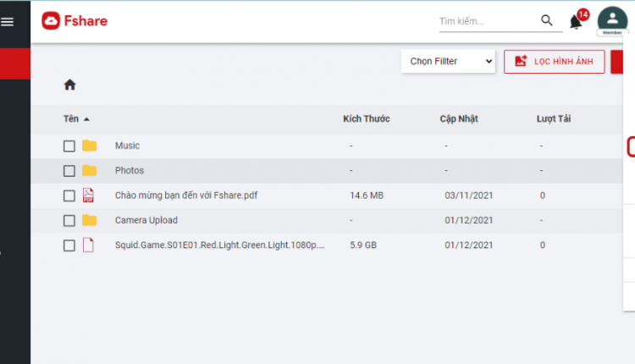Viewport: 635px width, 364px height.
Task: Click the 14.6 MB size cell
Action: pos(367,196)
